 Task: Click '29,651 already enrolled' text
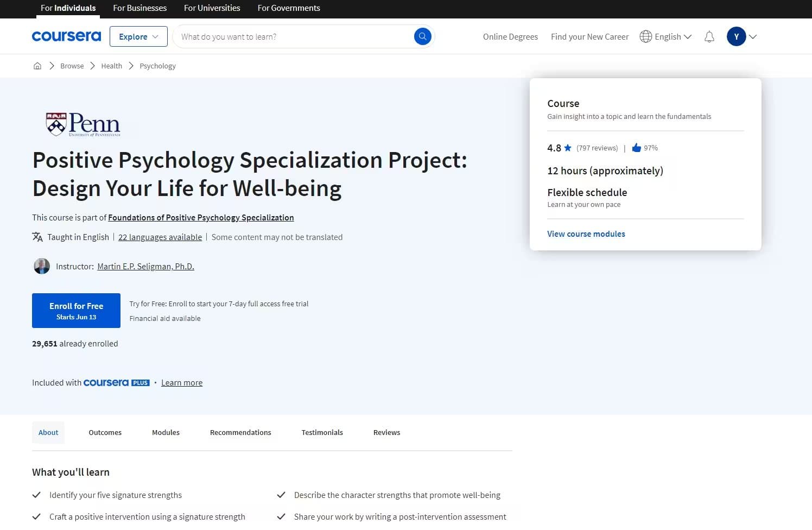[75, 343]
